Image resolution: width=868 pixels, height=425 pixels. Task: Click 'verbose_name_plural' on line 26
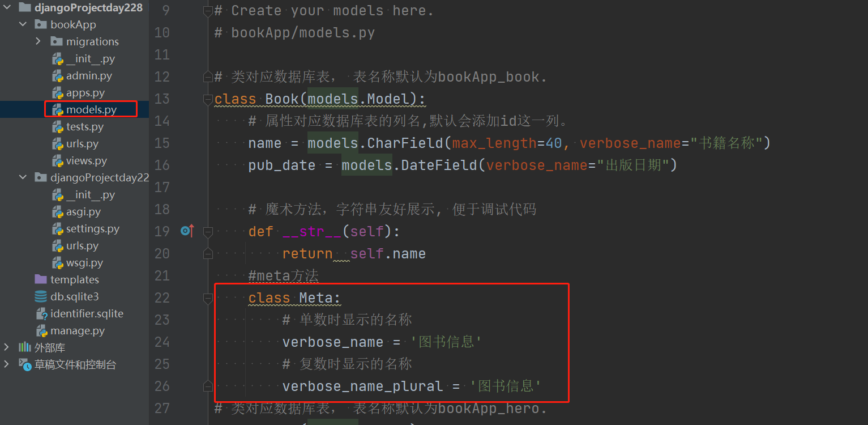click(362, 386)
